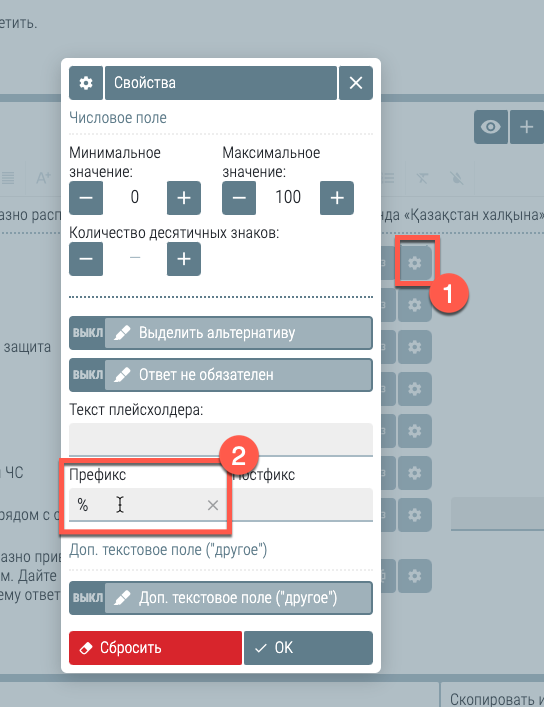Open row settings gear highlighted with marker 1
Screen dimensions: 544x707
click(x=415, y=262)
